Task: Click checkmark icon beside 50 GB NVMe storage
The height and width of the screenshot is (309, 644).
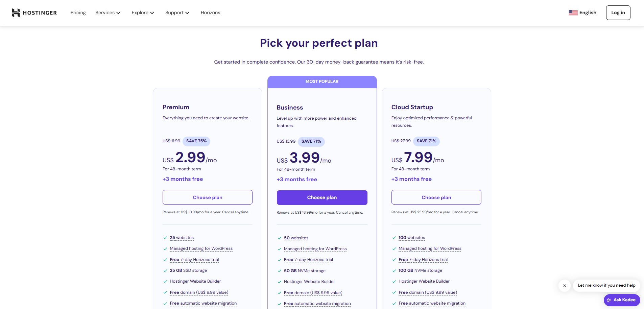Action: pos(279,271)
